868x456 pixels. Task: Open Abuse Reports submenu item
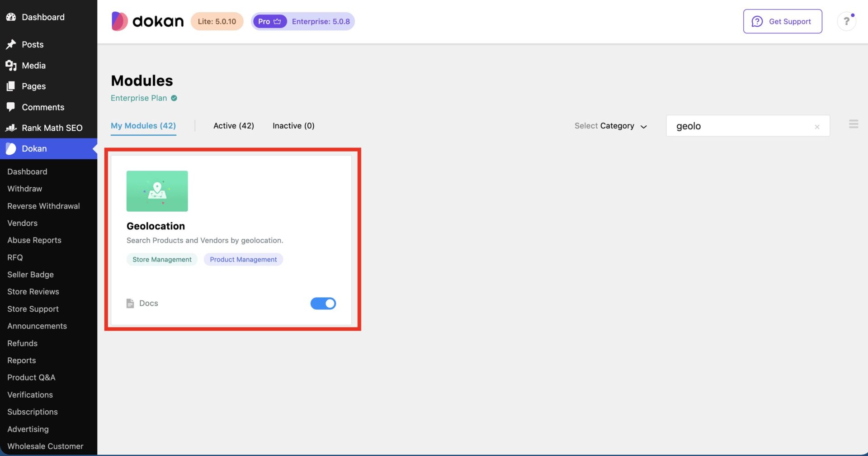point(34,241)
